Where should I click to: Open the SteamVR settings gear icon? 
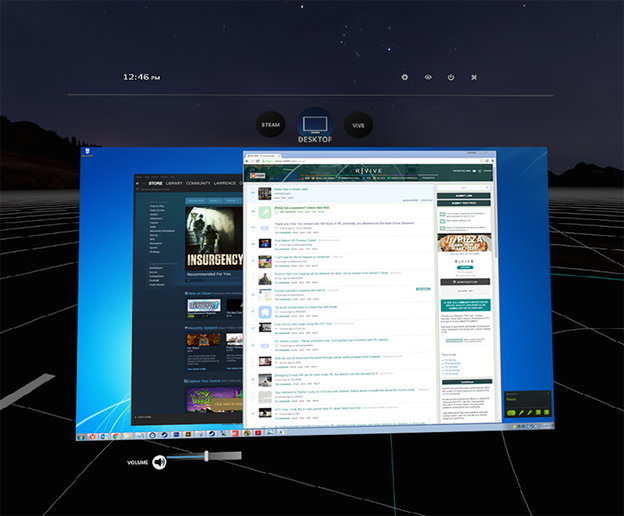pos(405,77)
